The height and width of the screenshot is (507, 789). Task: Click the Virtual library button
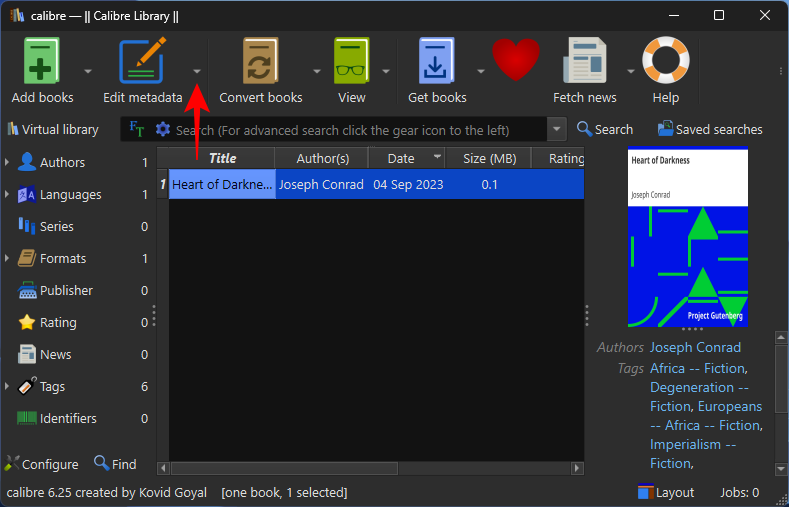pos(53,130)
